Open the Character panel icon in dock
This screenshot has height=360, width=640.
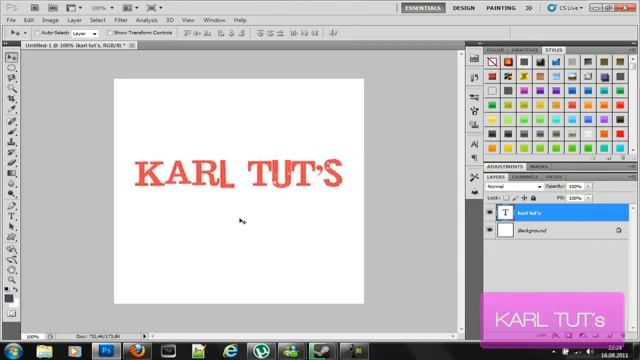pos(474,144)
